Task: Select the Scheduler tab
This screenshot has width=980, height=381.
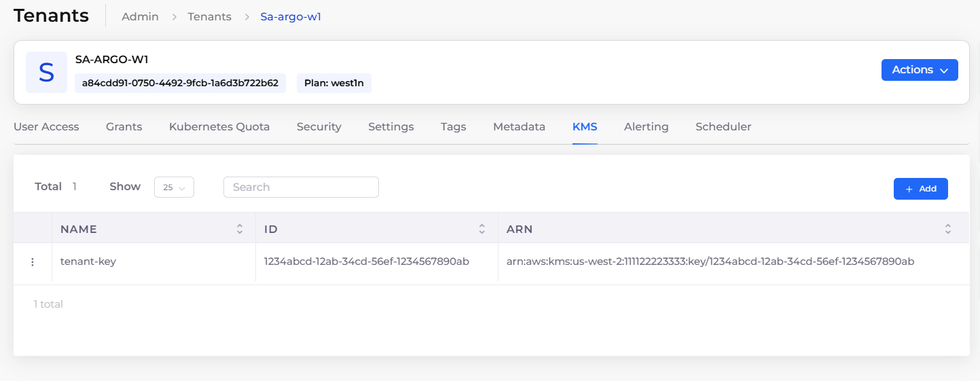Action: point(723,127)
